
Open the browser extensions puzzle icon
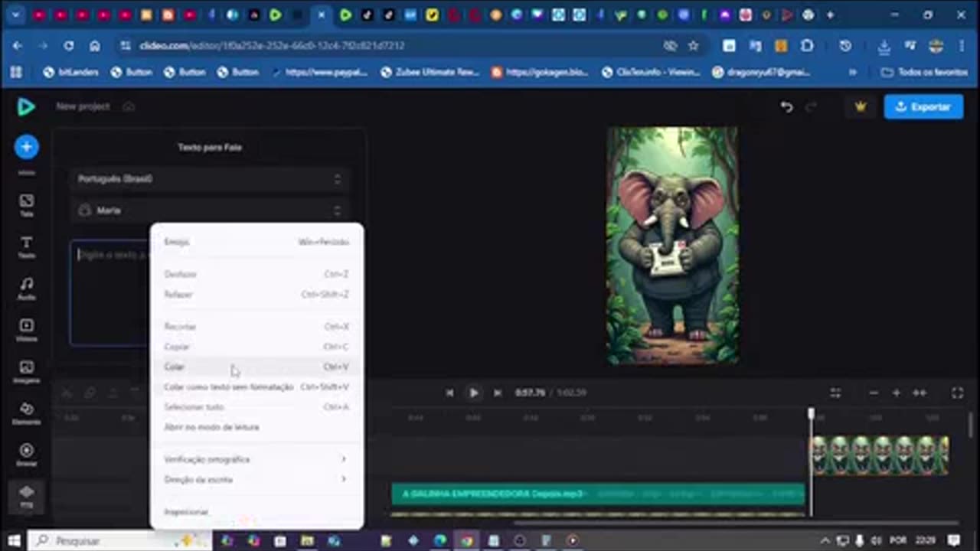coord(807,46)
